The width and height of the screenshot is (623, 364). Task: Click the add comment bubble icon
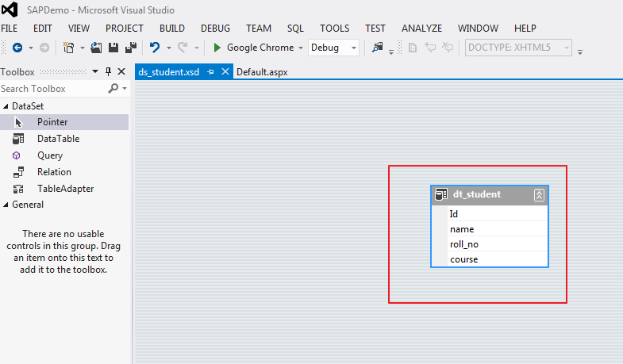click(x=430, y=48)
